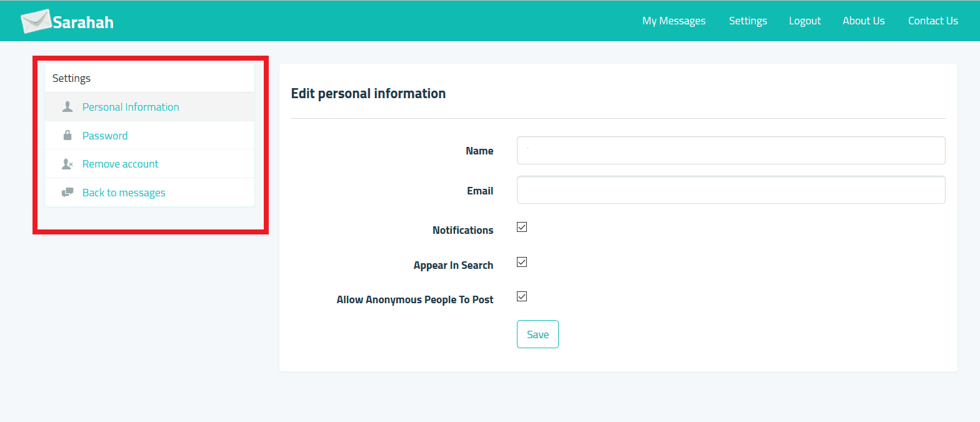Click the Appear In Search label
The height and width of the screenshot is (422, 980).
[x=453, y=265]
